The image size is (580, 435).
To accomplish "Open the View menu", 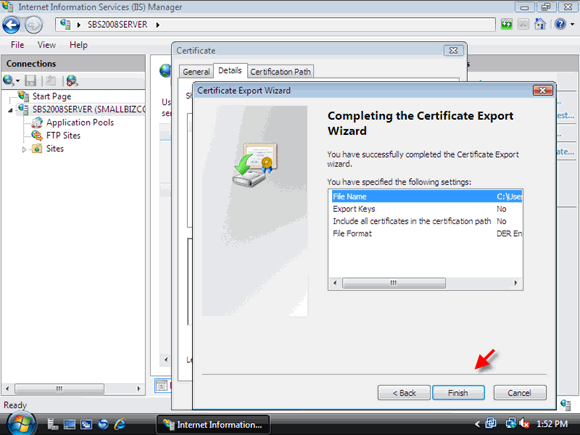I will tap(47, 45).
